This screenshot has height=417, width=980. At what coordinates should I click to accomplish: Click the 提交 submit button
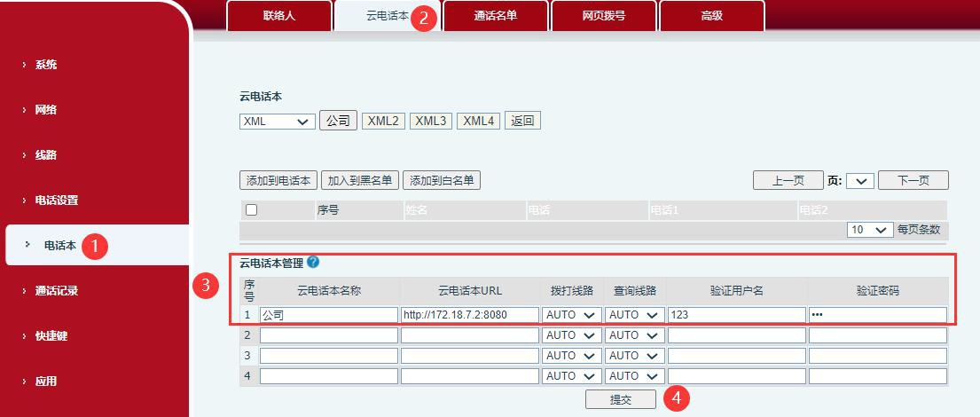(620, 399)
